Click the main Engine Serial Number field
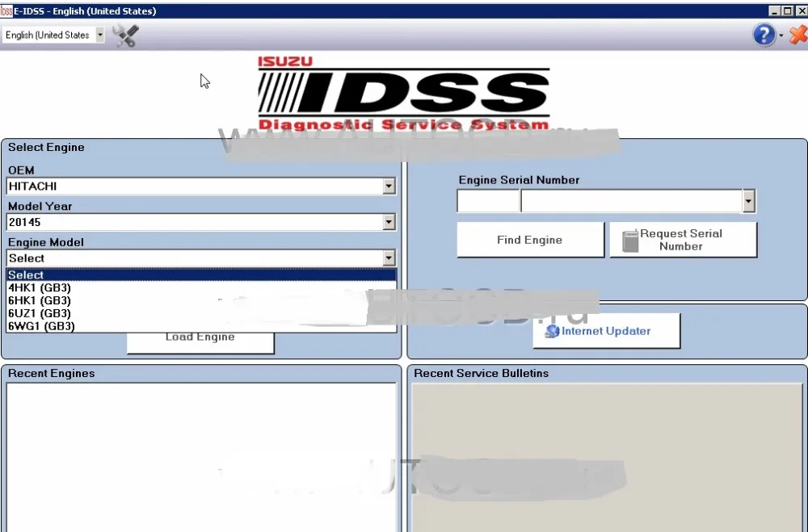The height and width of the screenshot is (532, 808). [x=633, y=201]
